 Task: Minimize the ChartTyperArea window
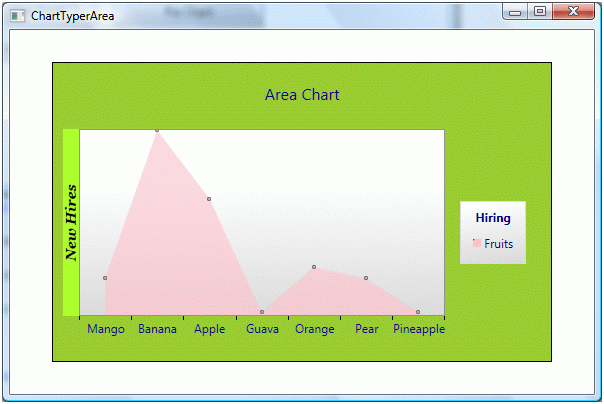tap(515, 12)
